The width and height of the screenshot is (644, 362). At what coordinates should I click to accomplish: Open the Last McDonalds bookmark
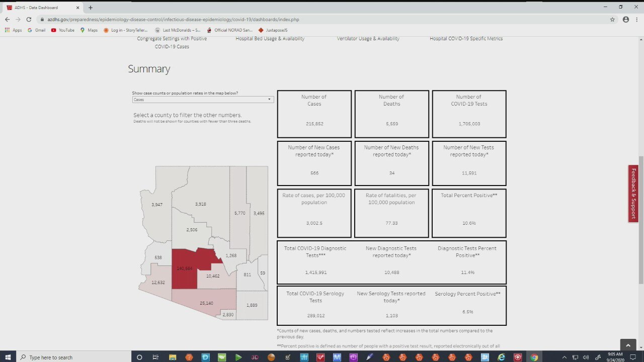pos(178,30)
